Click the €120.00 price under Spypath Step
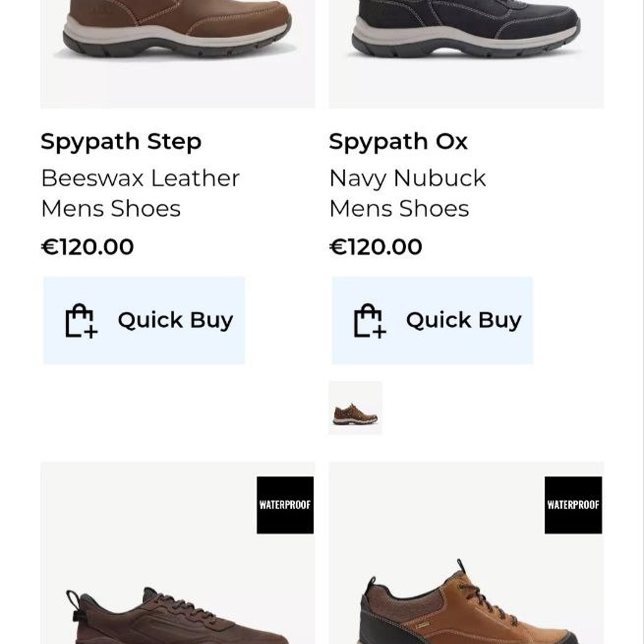Image resolution: width=644 pixels, height=644 pixels. 87,247
